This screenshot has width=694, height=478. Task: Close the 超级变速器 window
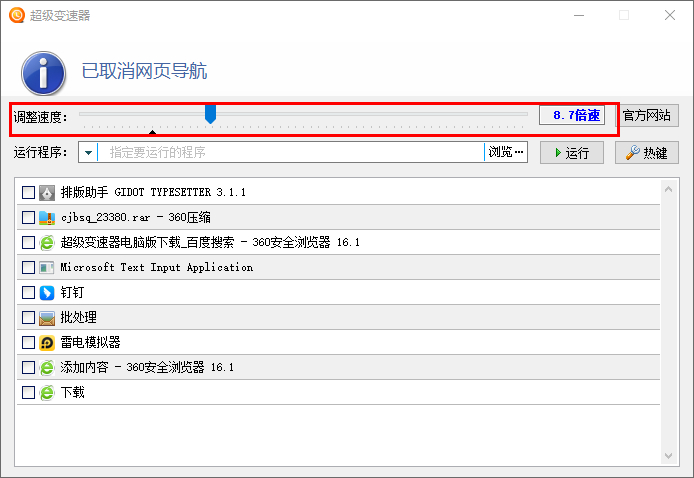tap(670, 15)
